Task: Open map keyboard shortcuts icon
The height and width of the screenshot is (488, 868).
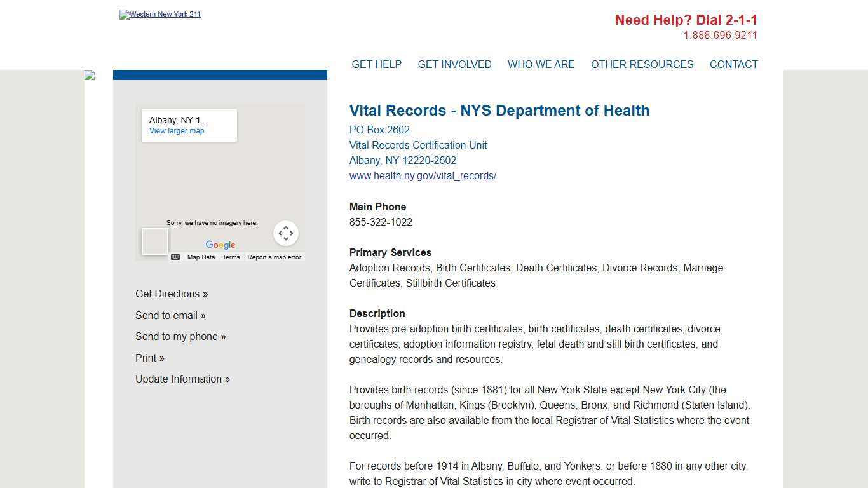Action: 175,257
